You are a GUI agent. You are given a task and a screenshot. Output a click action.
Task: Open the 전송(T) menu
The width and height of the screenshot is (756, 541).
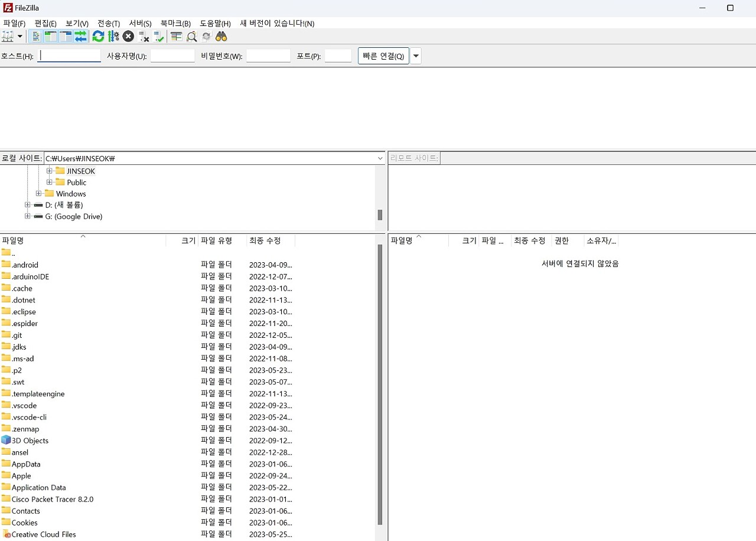pyautogui.click(x=109, y=24)
